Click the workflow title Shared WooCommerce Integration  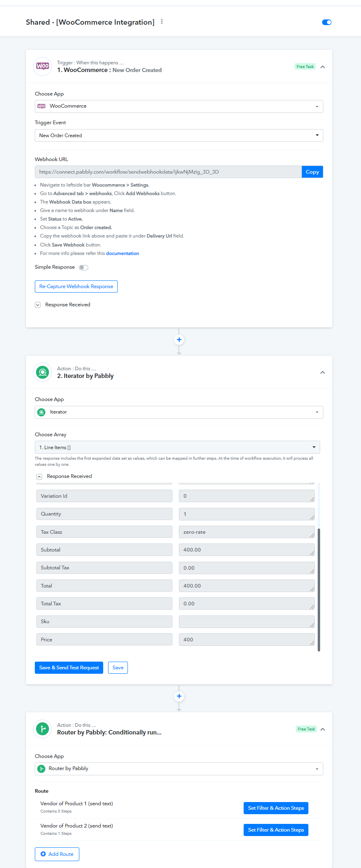[x=90, y=22]
